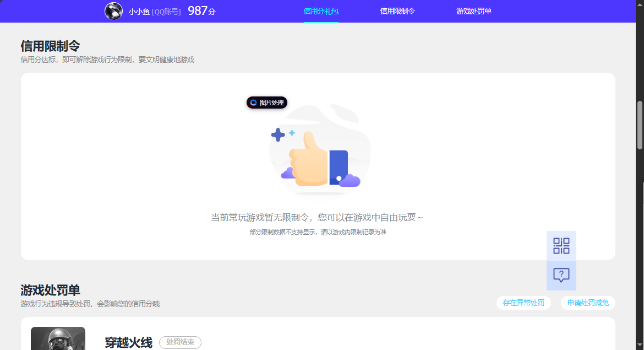Open the 穿越火线 game thumbnail

58,338
